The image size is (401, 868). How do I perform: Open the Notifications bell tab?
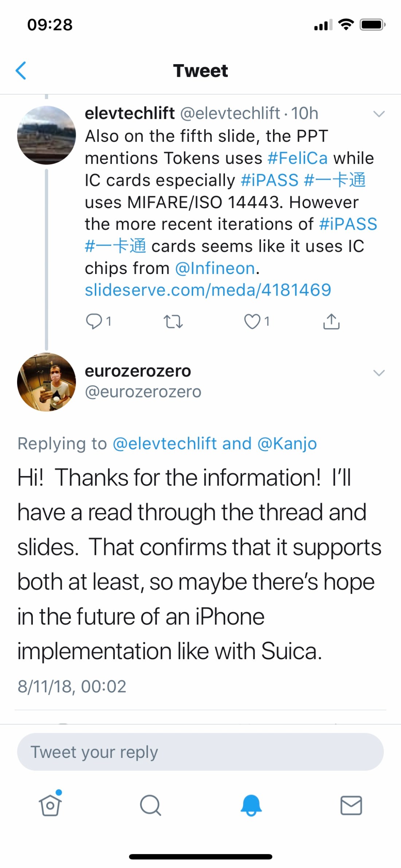point(251,805)
